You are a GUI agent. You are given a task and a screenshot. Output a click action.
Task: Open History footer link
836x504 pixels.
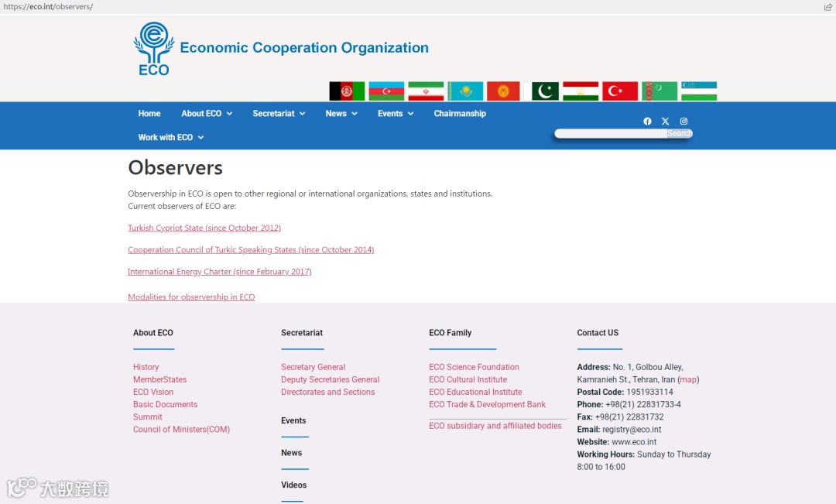pyautogui.click(x=146, y=367)
